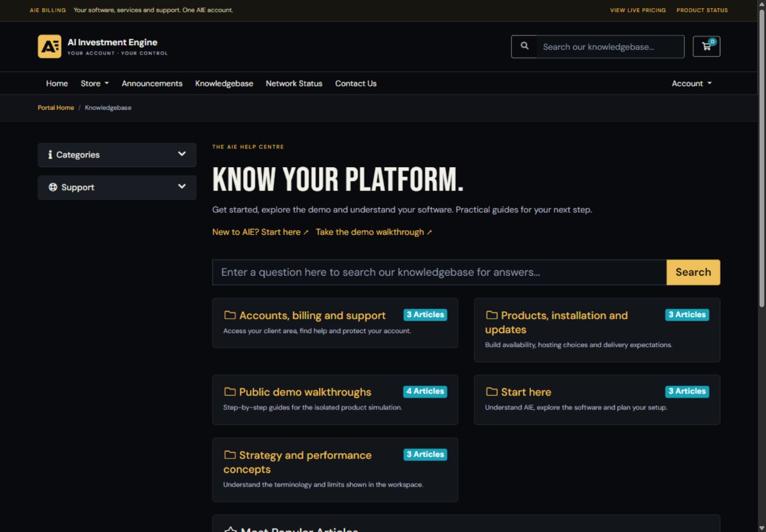Open the Store dropdown menu
The height and width of the screenshot is (532, 766).
click(x=95, y=83)
